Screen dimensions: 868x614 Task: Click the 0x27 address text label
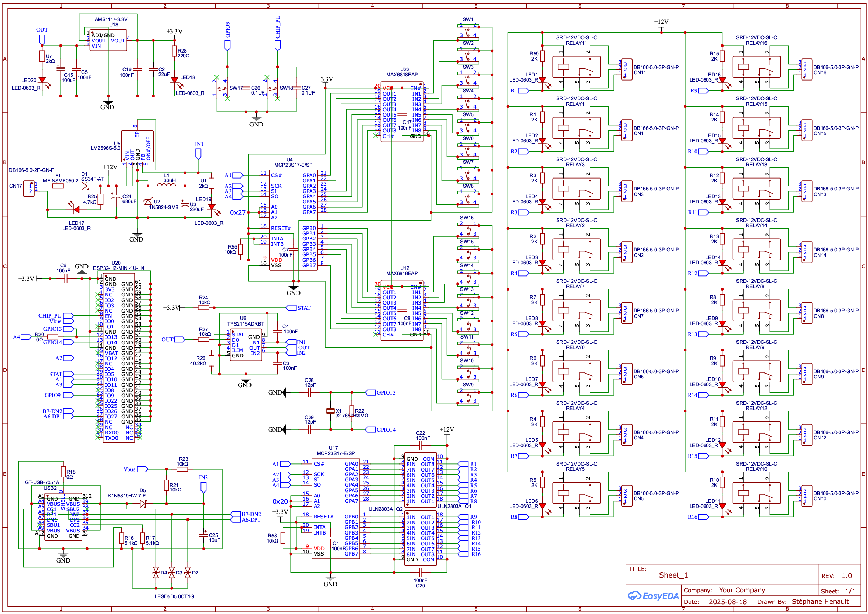pyautogui.click(x=238, y=213)
